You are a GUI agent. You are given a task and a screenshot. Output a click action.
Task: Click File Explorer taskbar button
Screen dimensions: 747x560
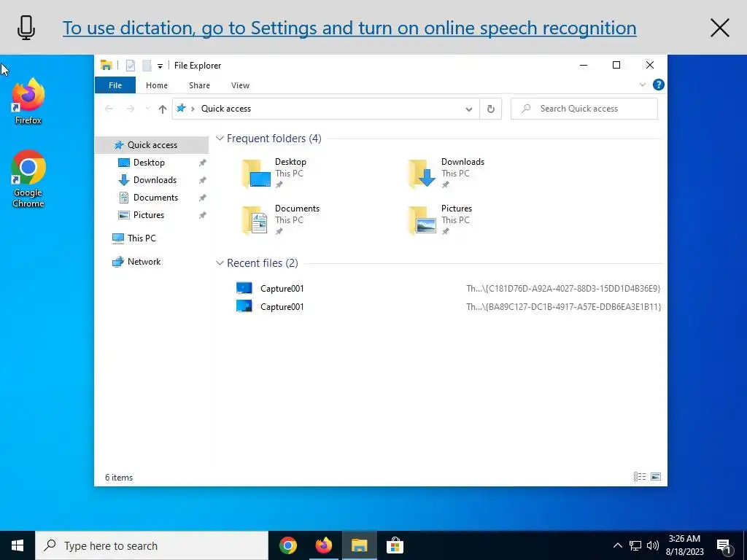[360, 545]
